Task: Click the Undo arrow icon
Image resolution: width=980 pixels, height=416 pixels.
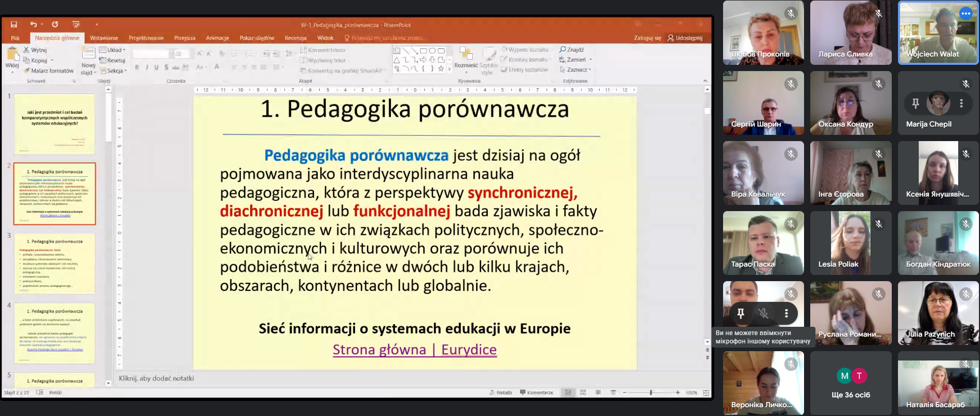Action: pos(34,24)
